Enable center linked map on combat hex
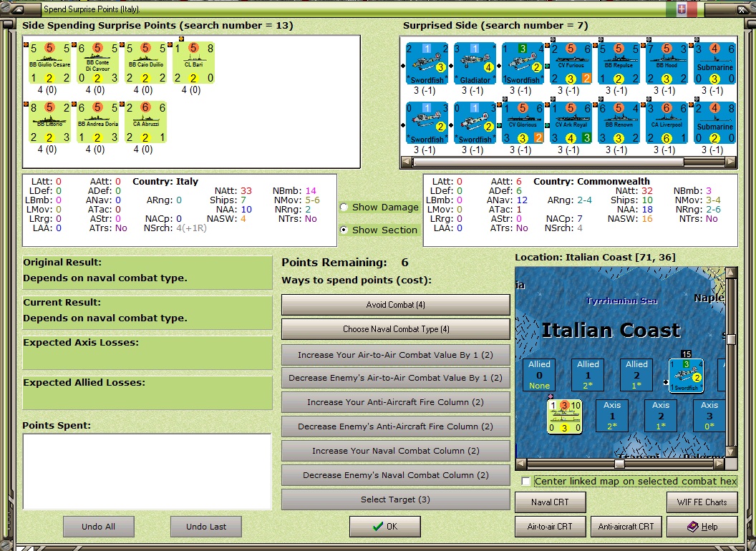This screenshot has width=756, height=551. [526, 481]
